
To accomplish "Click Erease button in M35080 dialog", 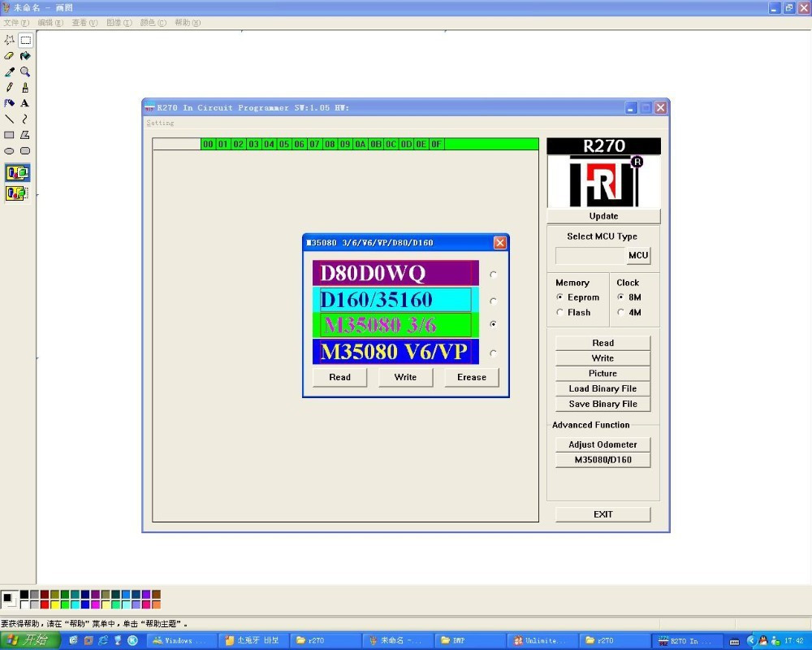I will [x=472, y=377].
